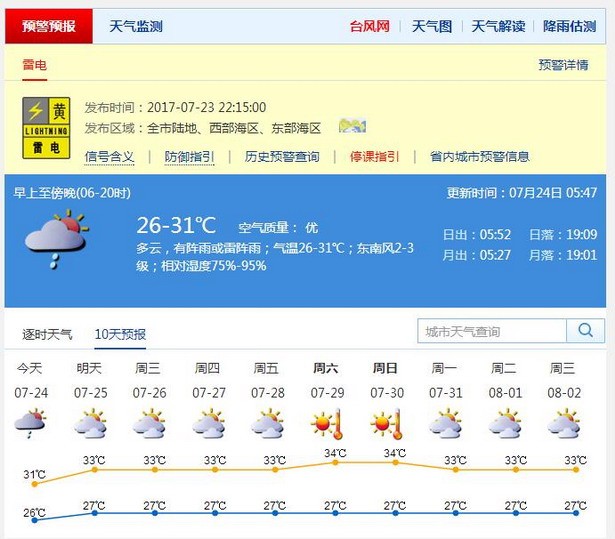Open the 降雨估测 link
This screenshot has height=539, width=615.
570,27
